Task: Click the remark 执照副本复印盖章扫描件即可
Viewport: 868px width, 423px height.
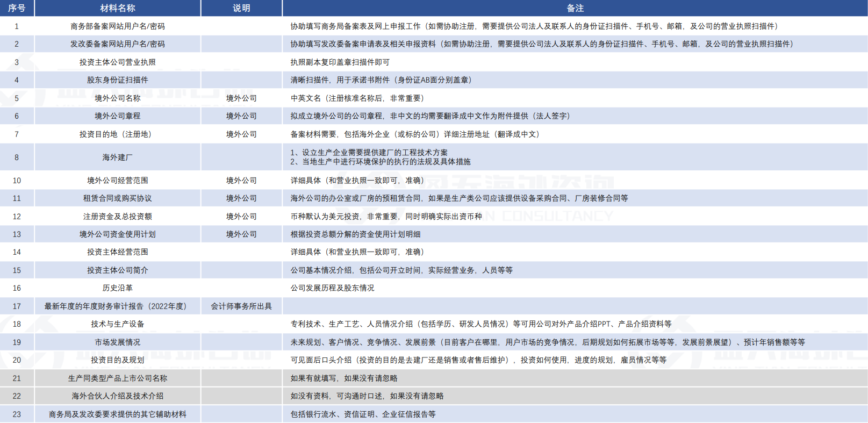Action: [x=340, y=62]
